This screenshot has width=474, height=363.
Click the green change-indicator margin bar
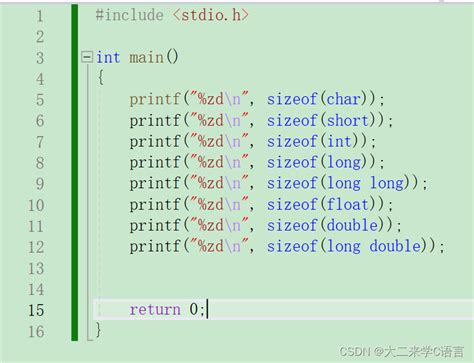point(75,172)
